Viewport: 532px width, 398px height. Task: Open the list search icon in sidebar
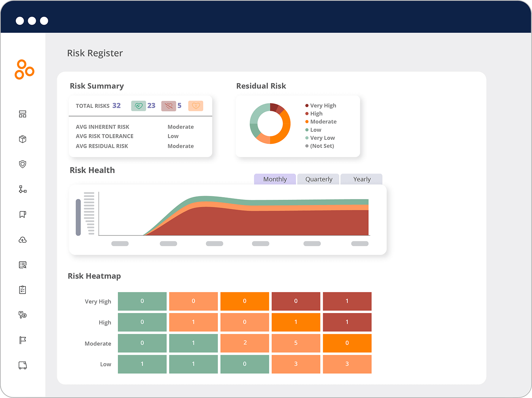click(23, 265)
